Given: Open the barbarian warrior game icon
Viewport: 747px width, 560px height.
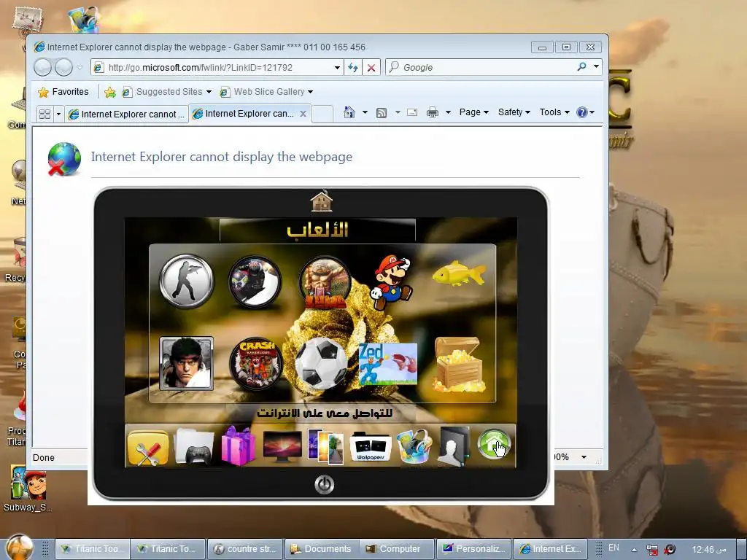Looking at the screenshot, I should coord(325,282).
